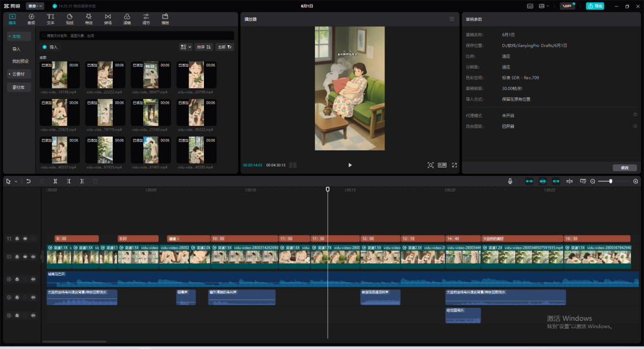Click the 导出 export button
Screen dimensions: 644x349
coord(595,6)
